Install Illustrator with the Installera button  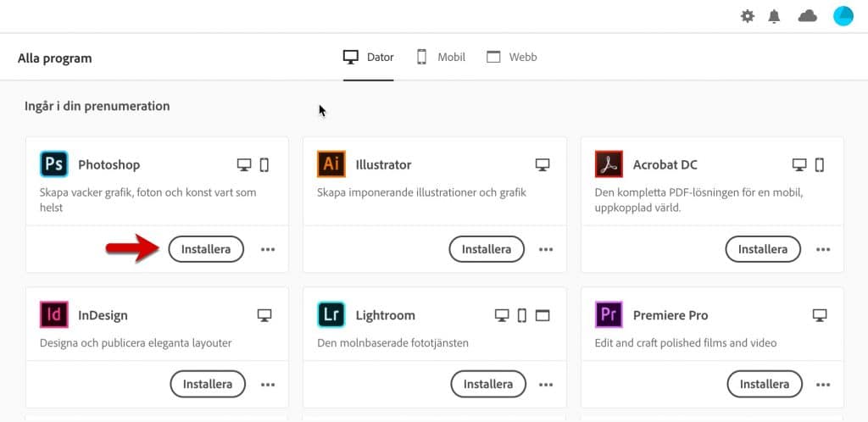coord(487,249)
